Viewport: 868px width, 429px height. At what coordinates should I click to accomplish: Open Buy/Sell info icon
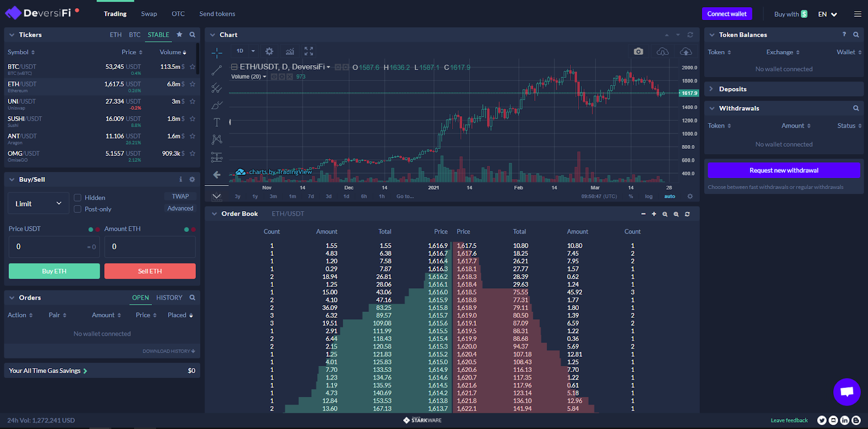181,179
